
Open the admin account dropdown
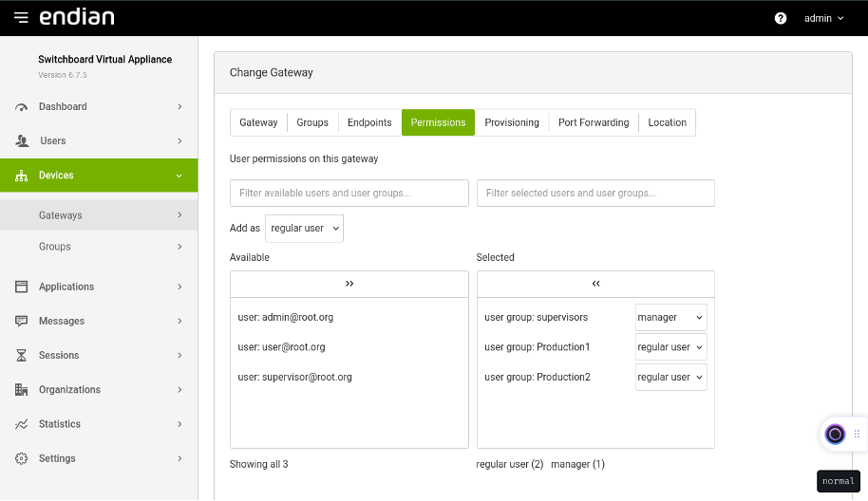pyautogui.click(x=823, y=18)
